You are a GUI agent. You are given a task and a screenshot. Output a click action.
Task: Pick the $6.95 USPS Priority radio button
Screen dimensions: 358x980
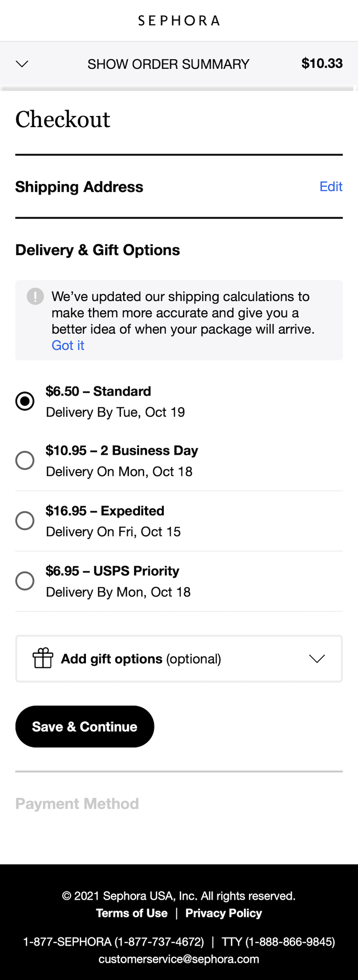coord(25,581)
